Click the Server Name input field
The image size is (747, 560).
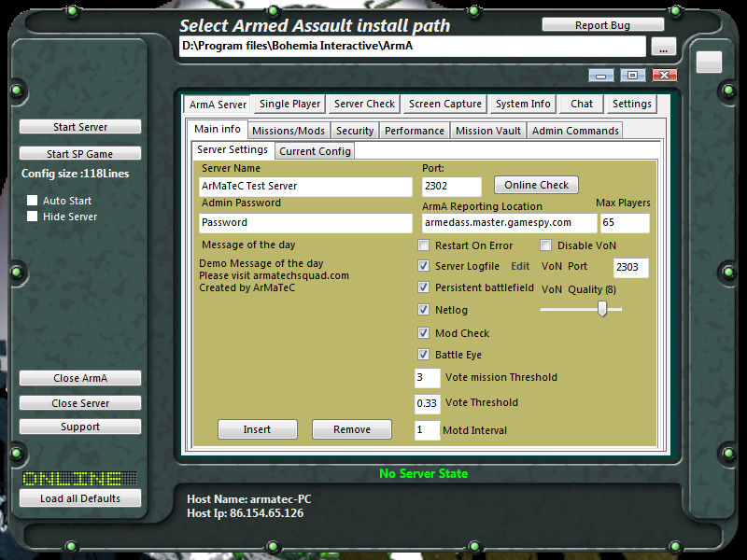click(x=305, y=186)
